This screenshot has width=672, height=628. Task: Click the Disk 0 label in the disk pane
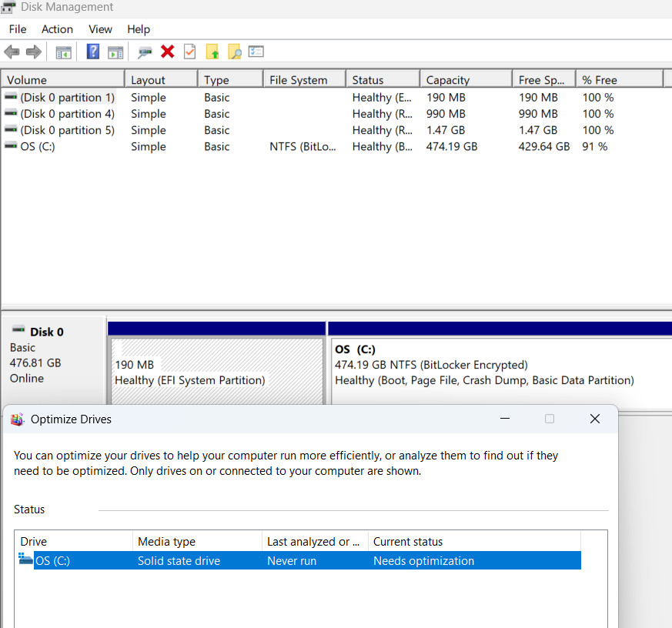pos(47,332)
